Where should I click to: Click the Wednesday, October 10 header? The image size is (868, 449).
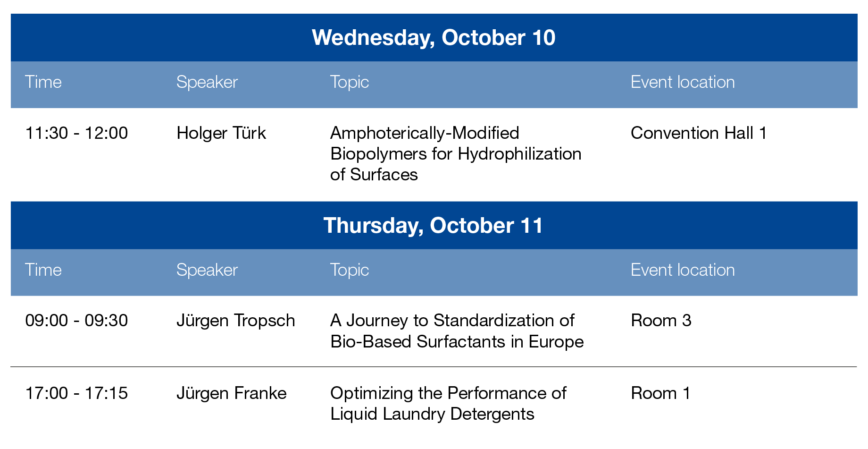click(434, 38)
